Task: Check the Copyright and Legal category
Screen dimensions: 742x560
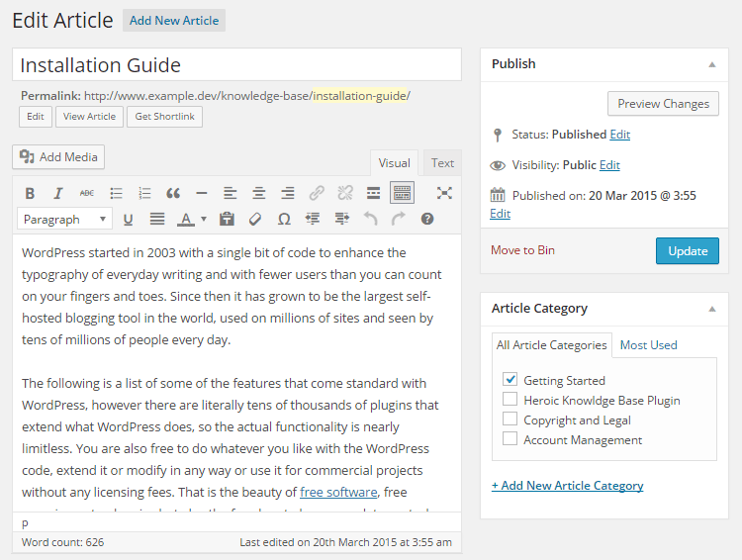Action: tap(510, 419)
